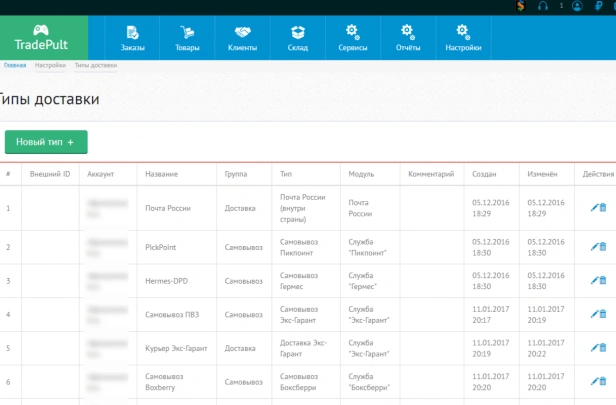Go to Клиенты handshake icon
This screenshot has width=616, height=405.
(x=242, y=38)
